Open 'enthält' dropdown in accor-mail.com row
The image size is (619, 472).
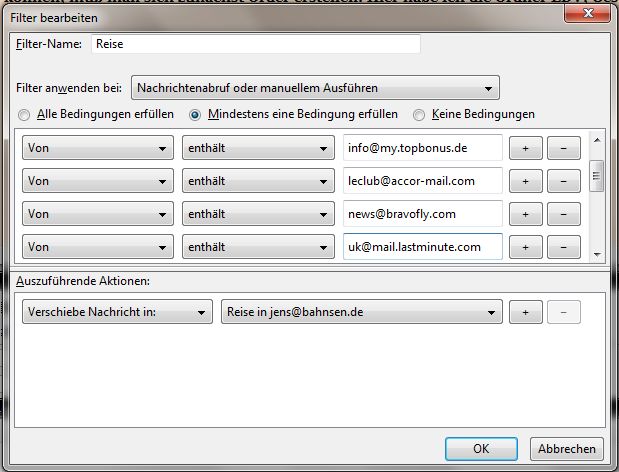(x=258, y=181)
